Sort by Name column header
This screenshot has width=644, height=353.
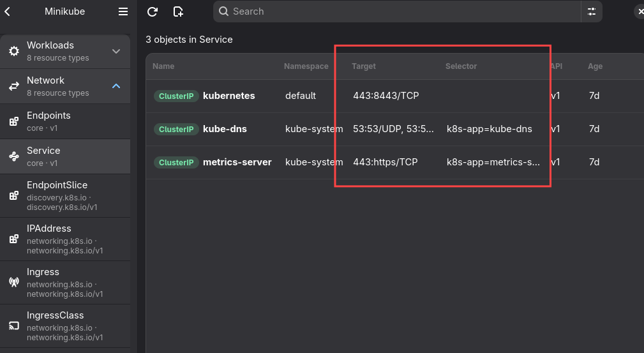pos(163,66)
